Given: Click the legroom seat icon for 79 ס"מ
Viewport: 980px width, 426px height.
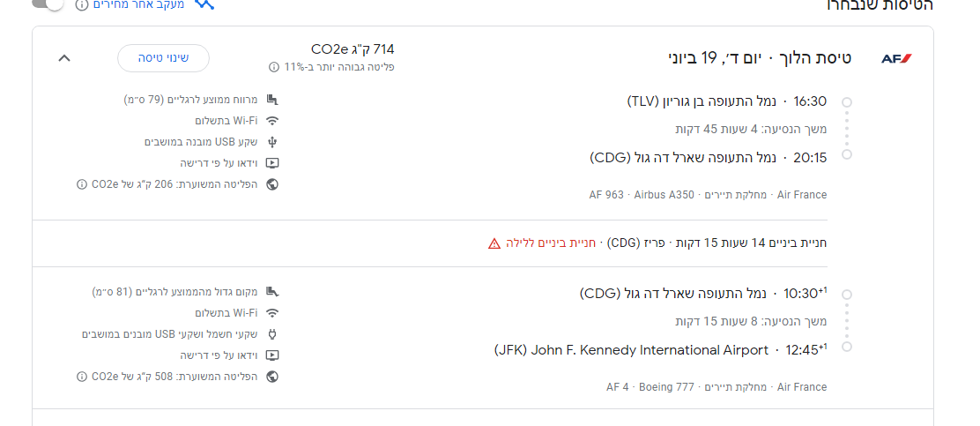Looking at the screenshot, I should coord(272,100).
